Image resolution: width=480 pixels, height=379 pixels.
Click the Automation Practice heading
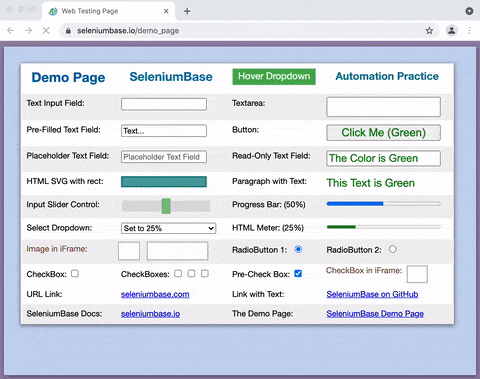(x=387, y=76)
